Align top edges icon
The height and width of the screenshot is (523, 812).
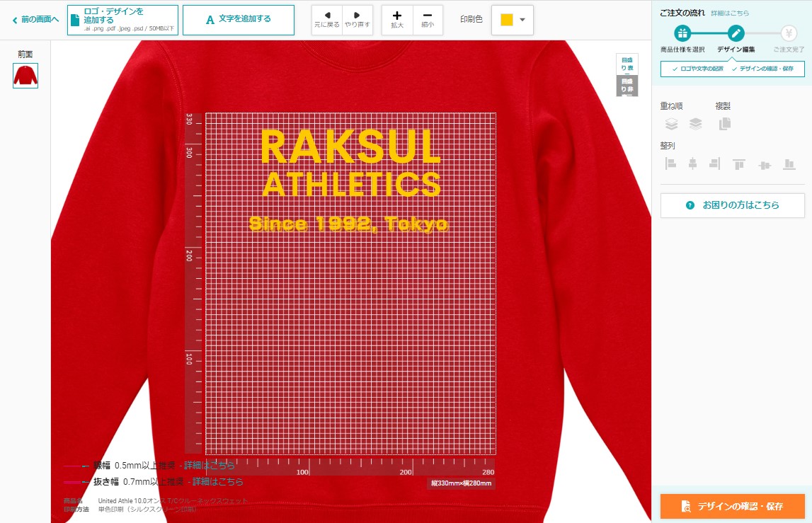point(739,164)
